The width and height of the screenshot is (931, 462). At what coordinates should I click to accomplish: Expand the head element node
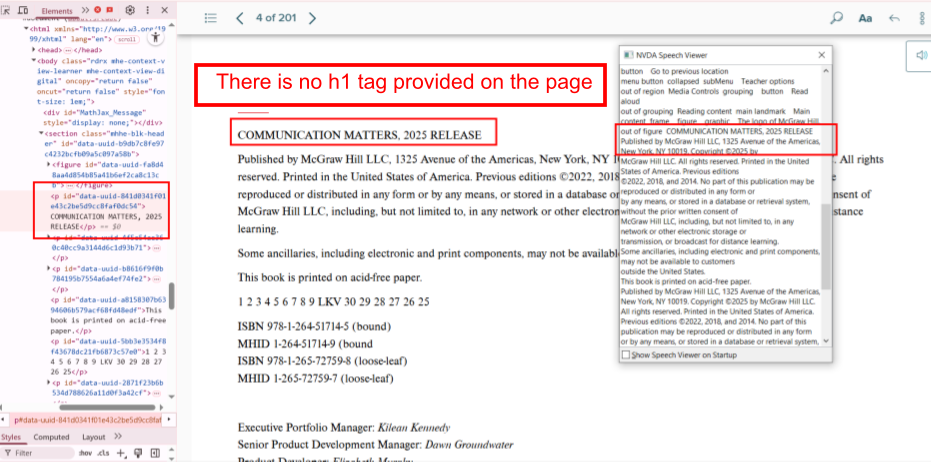[x=34, y=50]
